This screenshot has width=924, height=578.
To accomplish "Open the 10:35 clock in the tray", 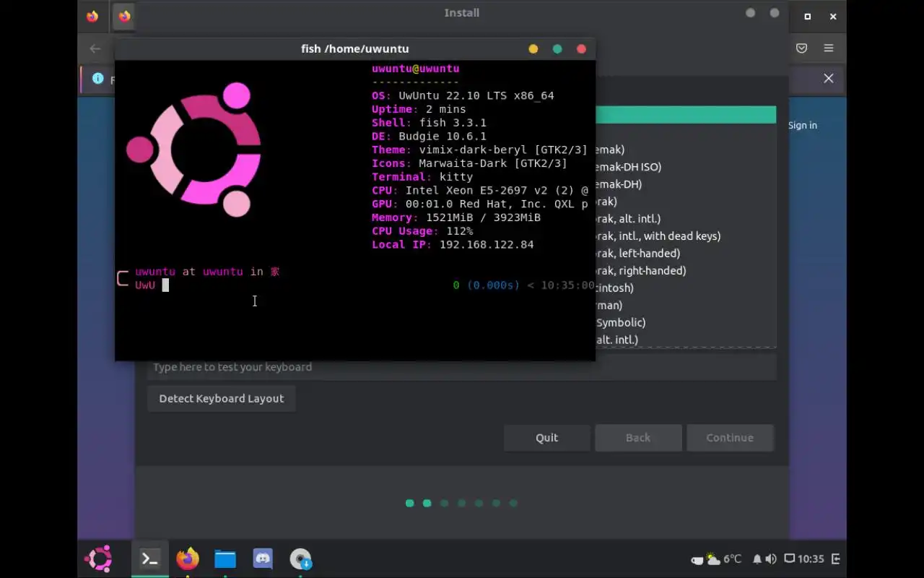I will pyautogui.click(x=811, y=558).
